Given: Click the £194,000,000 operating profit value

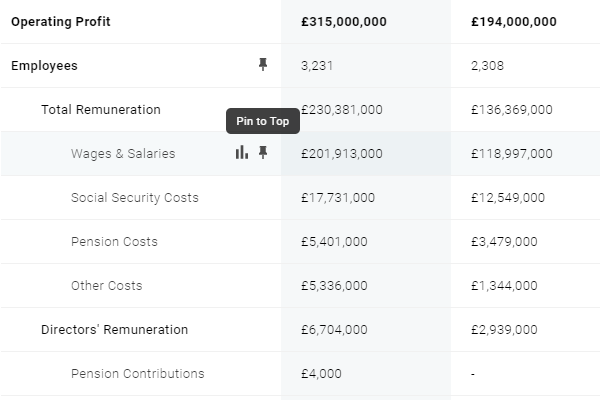Looking at the screenshot, I should [514, 22].
